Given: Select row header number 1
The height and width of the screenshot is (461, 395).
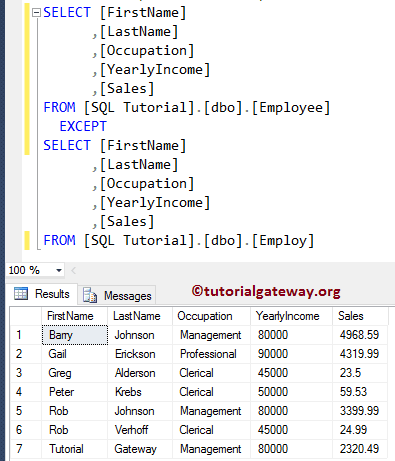Looking at the screenshot, I should [25, 335].
